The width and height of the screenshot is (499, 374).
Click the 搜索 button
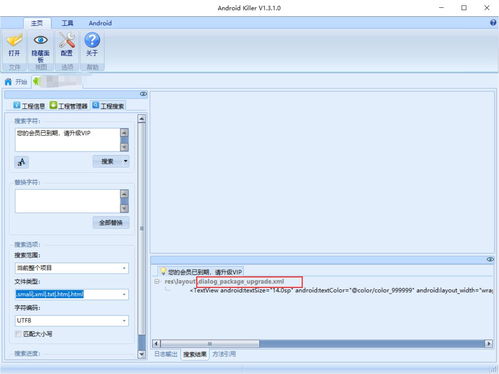107,161
